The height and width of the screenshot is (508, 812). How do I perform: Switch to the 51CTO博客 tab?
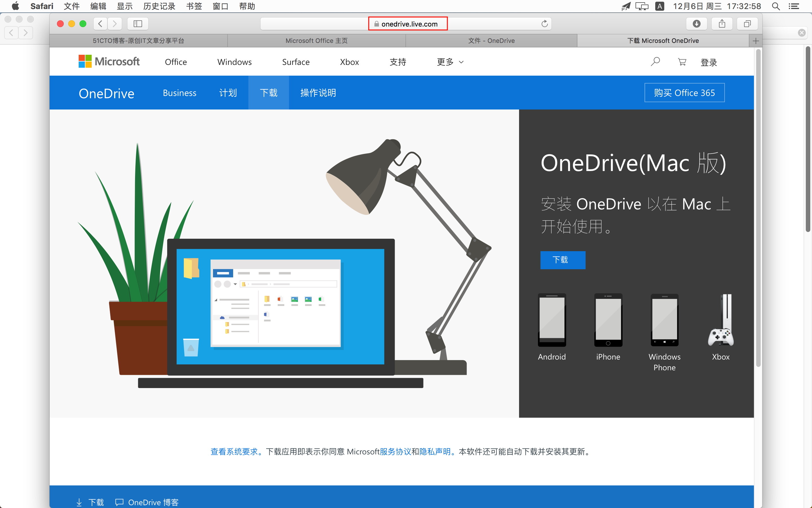pos(138,41)
